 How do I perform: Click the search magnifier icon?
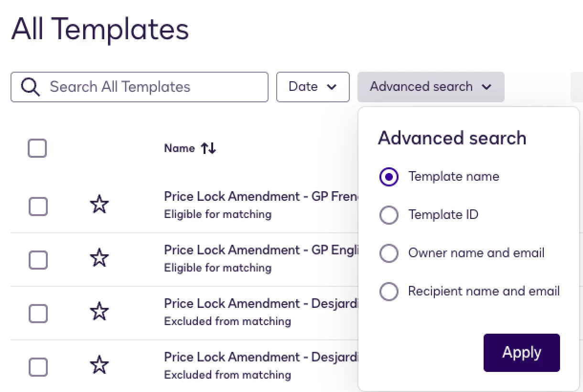31,87
